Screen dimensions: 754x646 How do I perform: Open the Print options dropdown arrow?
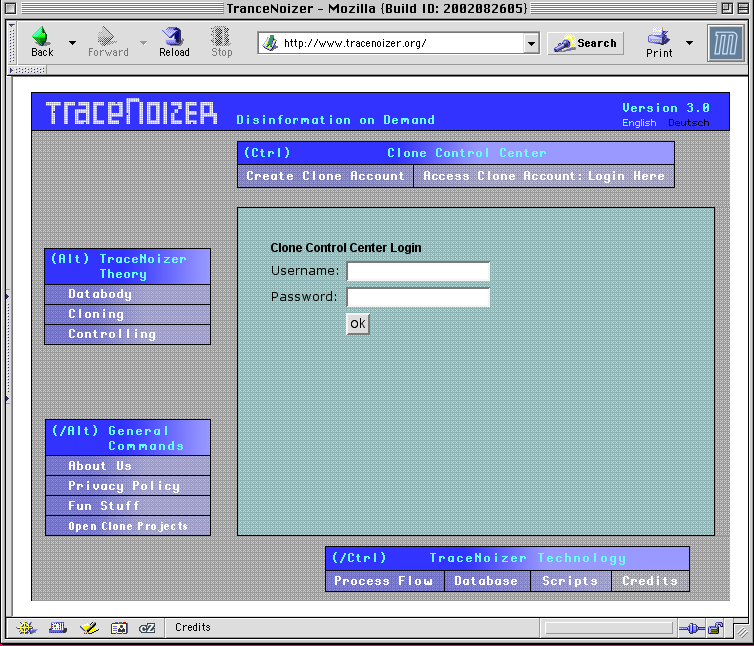689,43
